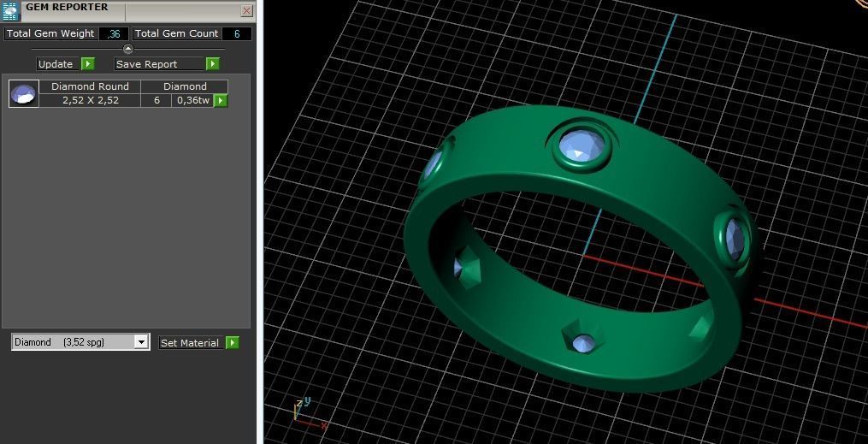Image resolution: width=868 pixels, height=444 pixels.
Task: Click the material dropdown arrow
Action: point(142,342)
